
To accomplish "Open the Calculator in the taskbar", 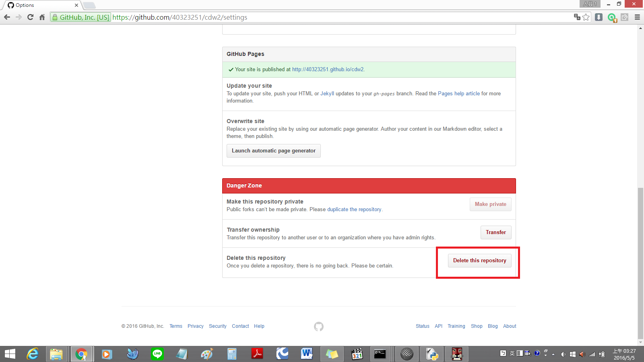I will (232, 354).
